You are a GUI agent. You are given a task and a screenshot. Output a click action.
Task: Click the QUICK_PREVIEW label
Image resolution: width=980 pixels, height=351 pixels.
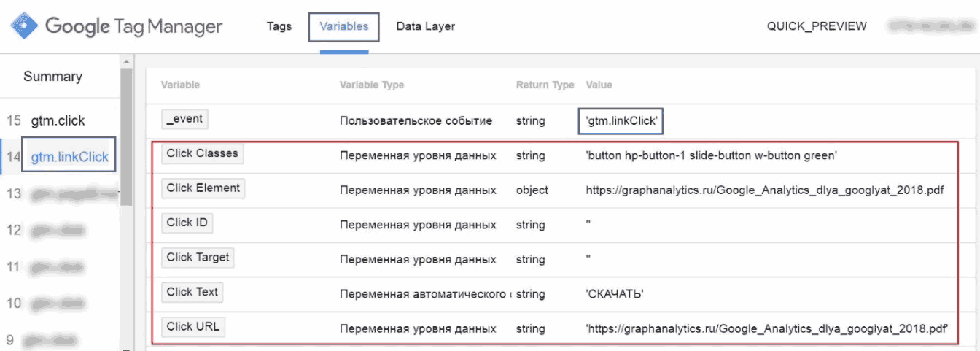click(x=817, y=26)
